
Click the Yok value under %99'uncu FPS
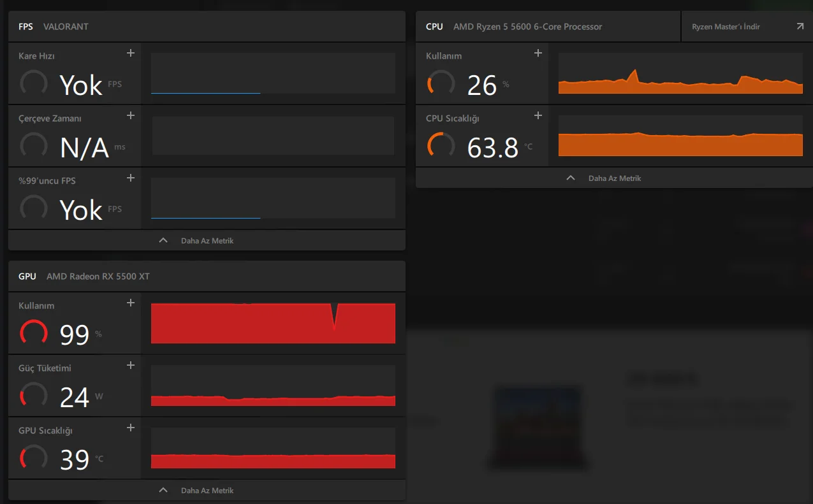81,210
